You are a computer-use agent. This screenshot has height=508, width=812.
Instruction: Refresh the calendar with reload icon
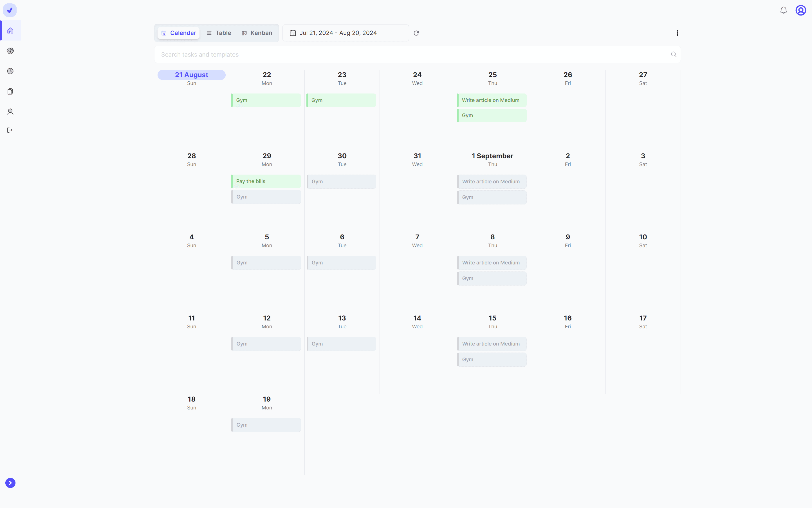click(416, 33)
